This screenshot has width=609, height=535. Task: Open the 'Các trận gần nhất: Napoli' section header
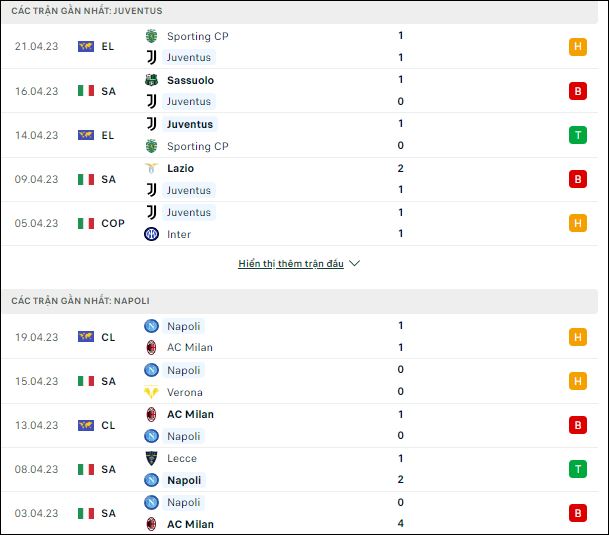click(x=80, y=301)
